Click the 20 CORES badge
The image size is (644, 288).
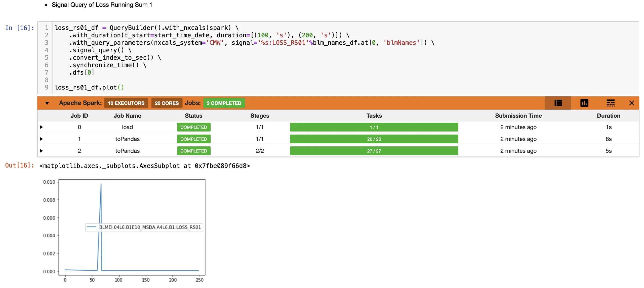point(167,103)
